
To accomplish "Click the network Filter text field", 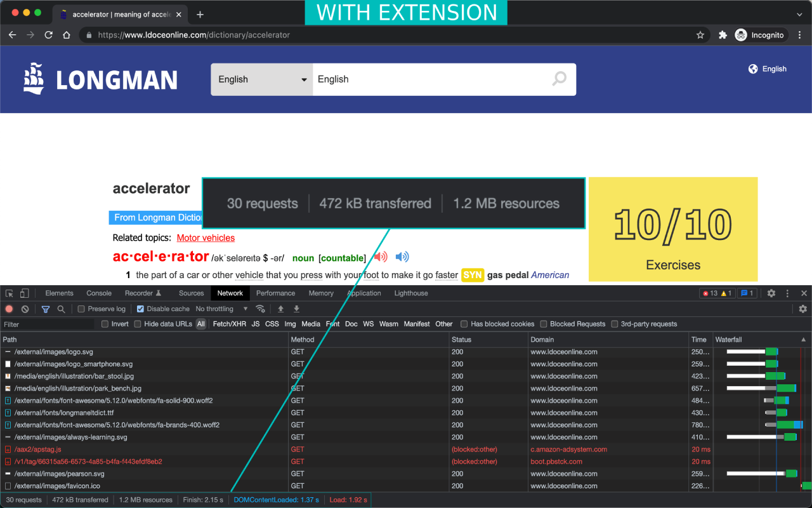I will [x=48, y=324].
